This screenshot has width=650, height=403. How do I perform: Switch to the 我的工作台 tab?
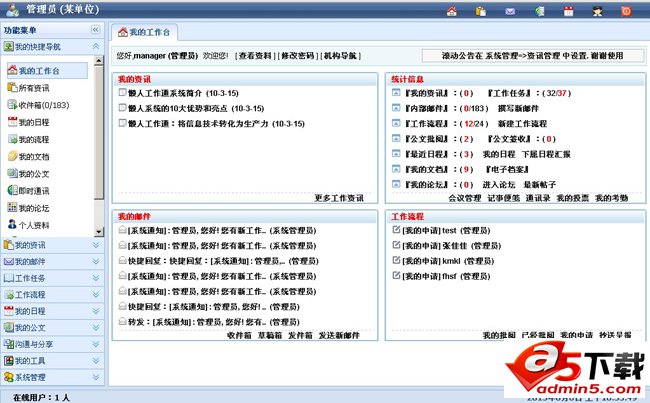pyautogui.click(x=144, y=32)
